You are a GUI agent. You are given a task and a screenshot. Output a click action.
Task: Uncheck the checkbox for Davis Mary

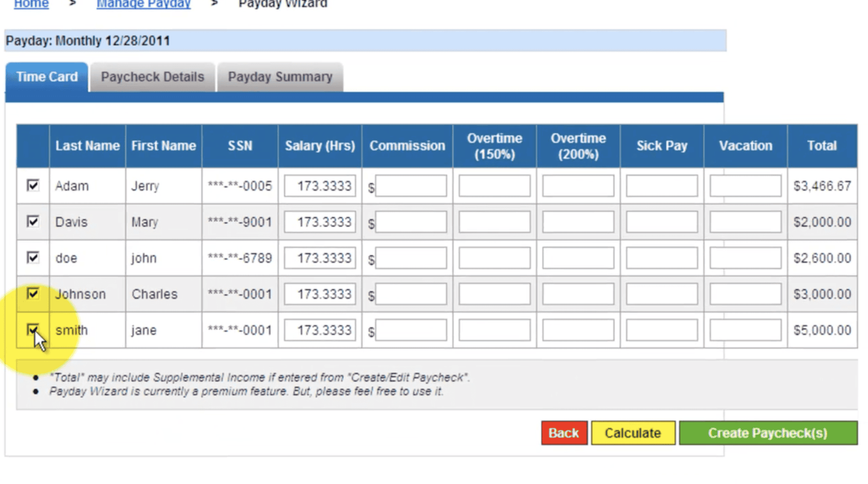pos(33,221)
